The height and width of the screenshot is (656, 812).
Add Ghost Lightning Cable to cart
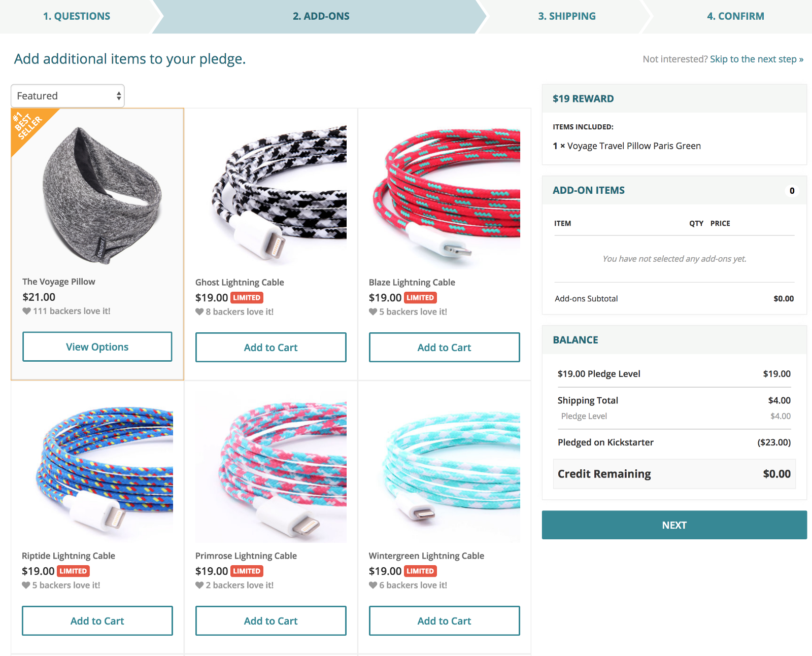(x=271, y=348)
